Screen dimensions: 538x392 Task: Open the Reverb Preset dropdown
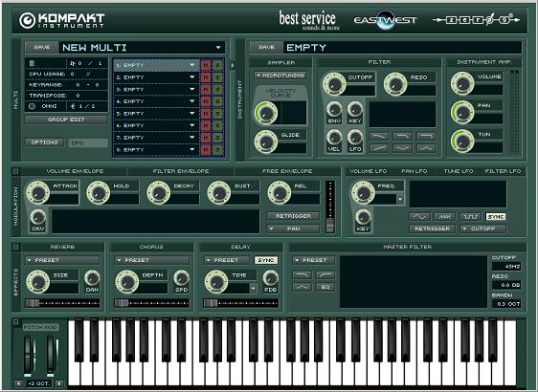point(62,260)
